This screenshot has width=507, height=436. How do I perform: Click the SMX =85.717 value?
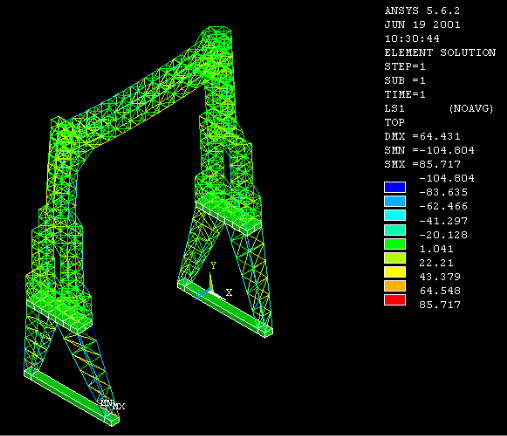click(423, 164)
